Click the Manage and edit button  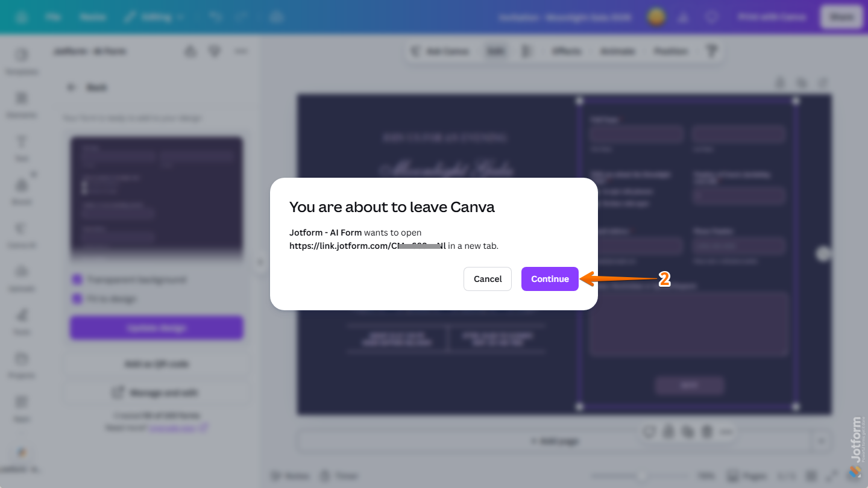(157, 393)
